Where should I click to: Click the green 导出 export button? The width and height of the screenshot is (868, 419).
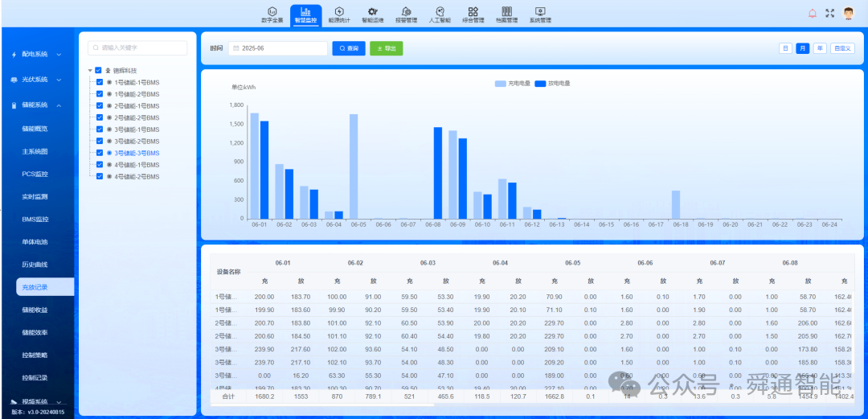click(387, 48)
